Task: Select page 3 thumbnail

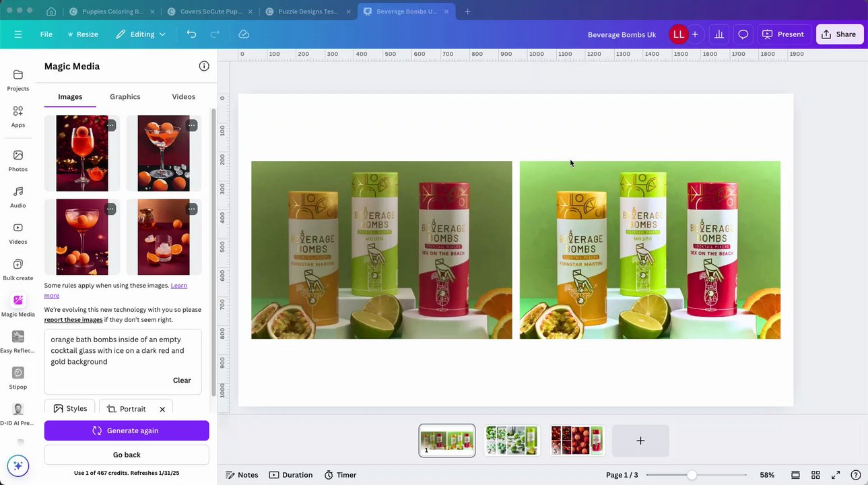Action: 577,441
